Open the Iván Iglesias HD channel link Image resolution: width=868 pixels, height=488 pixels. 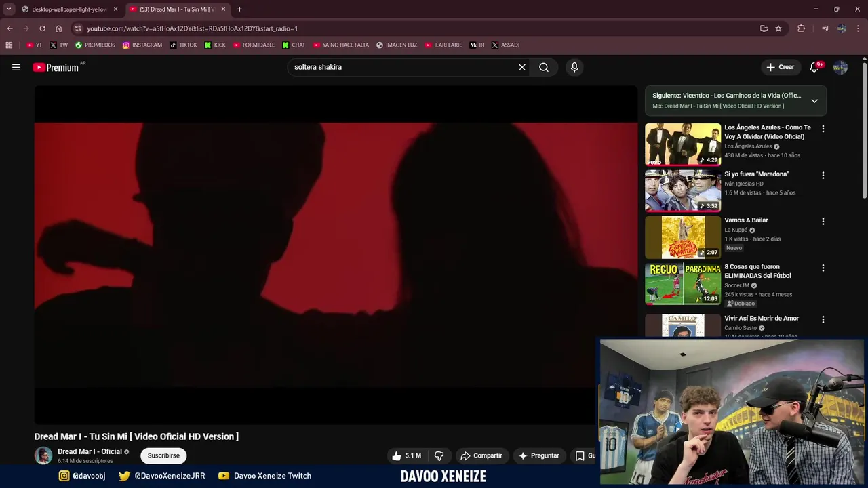click(744, 184)
